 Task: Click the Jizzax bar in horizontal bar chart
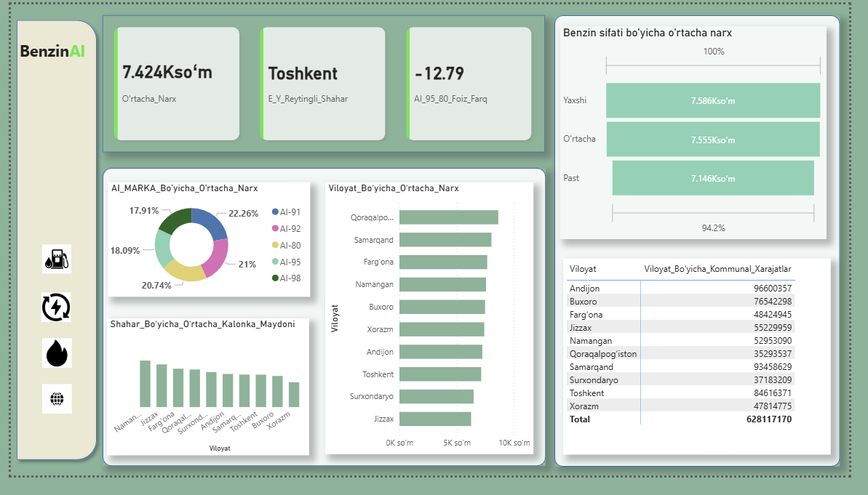[x=434, y=419]
